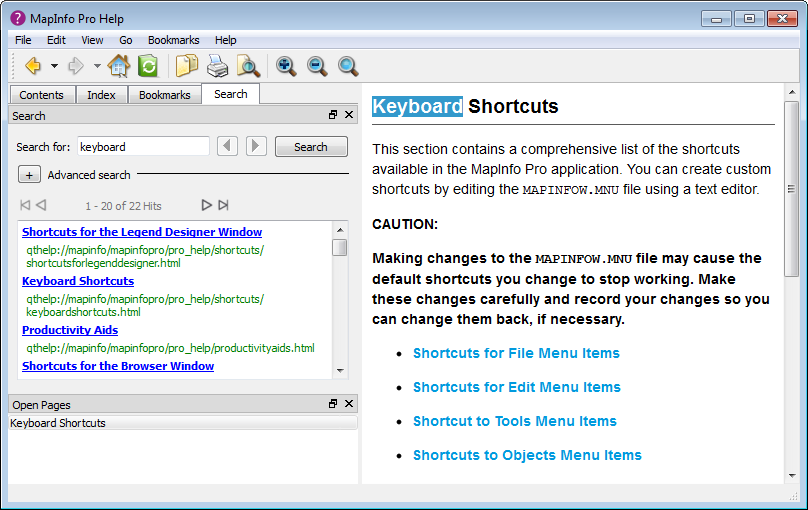Click the results list scrollbar down arrow
The height and width of the screenshot is (510, 808).
(x=340, y=370)
